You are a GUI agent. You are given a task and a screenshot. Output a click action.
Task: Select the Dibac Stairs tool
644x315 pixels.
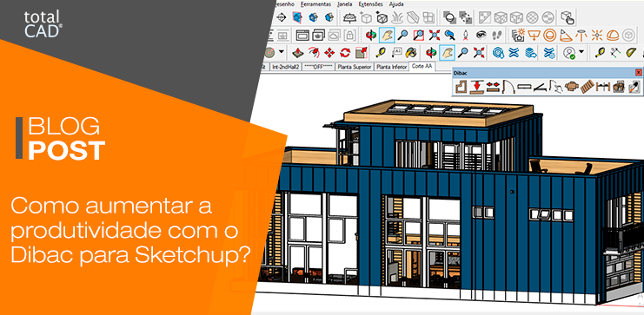[588, 87]
